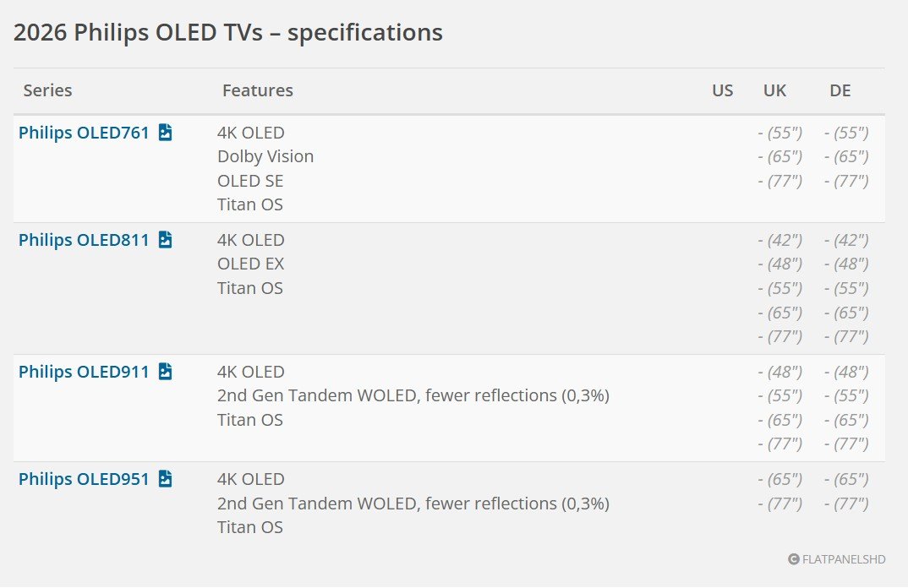The width and height of the screenshot is (908, 588).
Task: Click the UK column header
Action: pos(775,90)
